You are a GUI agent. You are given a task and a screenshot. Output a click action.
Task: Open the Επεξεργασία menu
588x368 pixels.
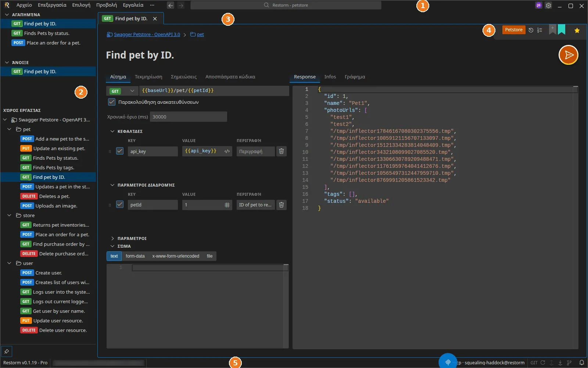(x=52, y=5)
